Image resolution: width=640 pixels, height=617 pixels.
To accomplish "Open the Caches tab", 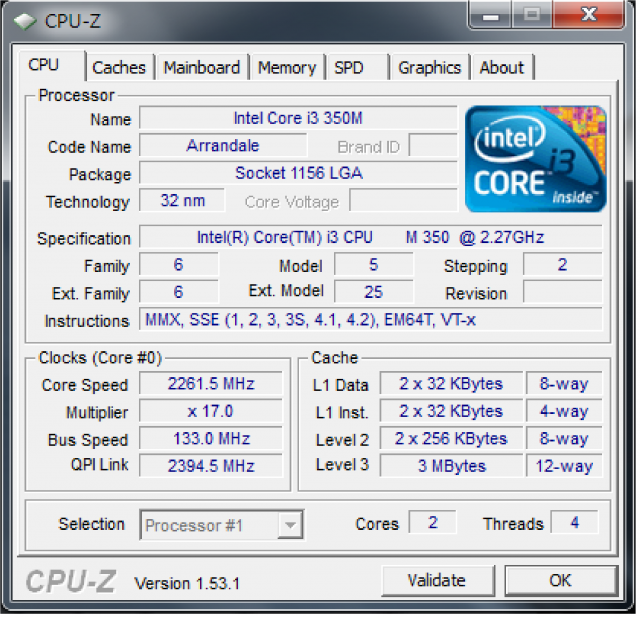I will (120, 68).
